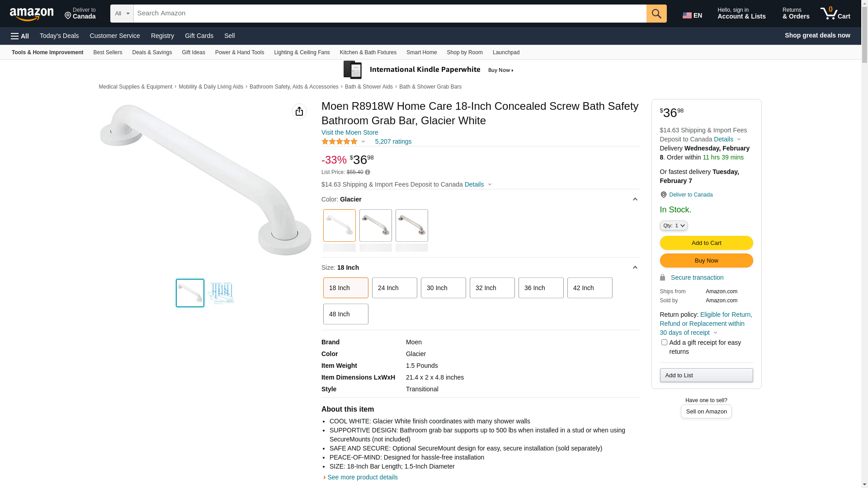Check the gift receipt checkbox
The width and height of the screenshot is (868, 488).
(x=664, y=343)
